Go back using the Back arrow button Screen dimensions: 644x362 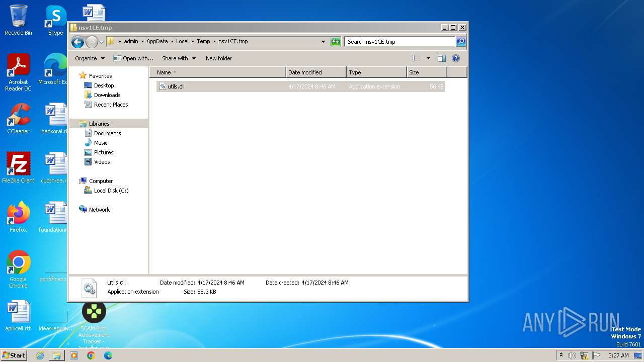(x=77, y=42)
